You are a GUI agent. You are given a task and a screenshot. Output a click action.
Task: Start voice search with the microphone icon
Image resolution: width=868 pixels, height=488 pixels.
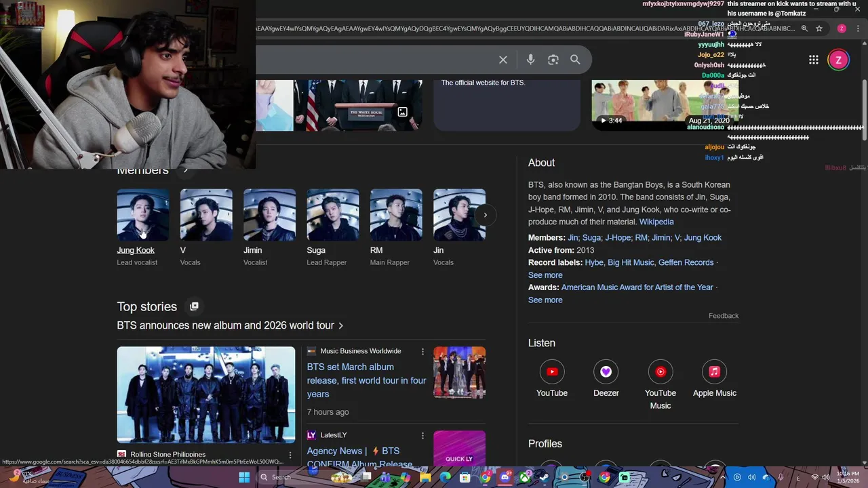(x=530, y=60)
